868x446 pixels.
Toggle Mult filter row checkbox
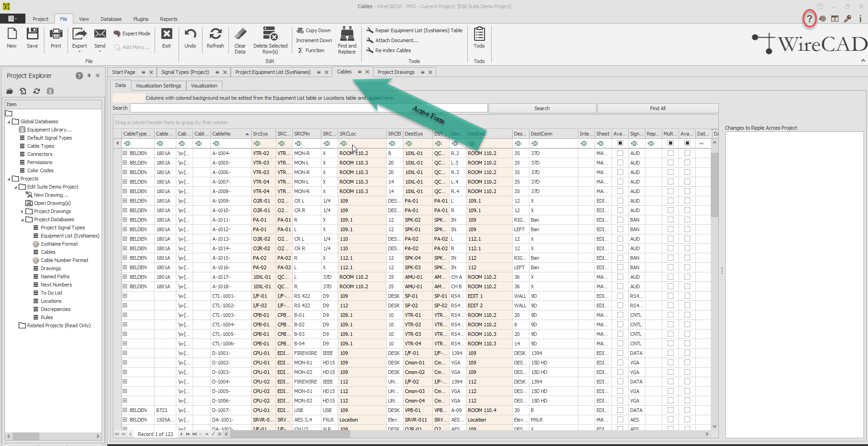tap(670, 143)
